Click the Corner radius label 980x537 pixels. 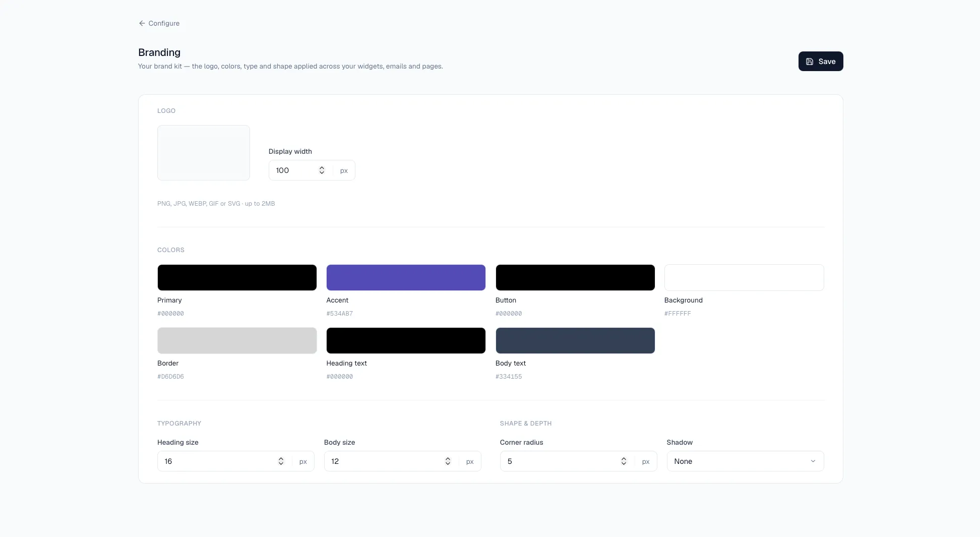tap(521, 442)
